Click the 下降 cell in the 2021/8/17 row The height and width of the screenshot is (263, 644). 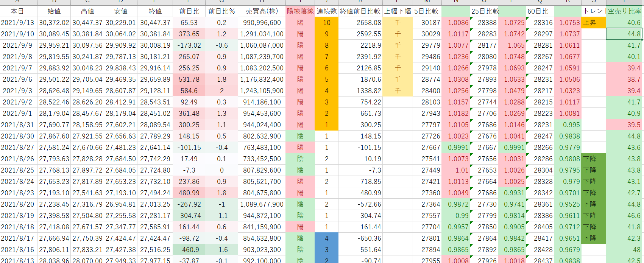594,238
